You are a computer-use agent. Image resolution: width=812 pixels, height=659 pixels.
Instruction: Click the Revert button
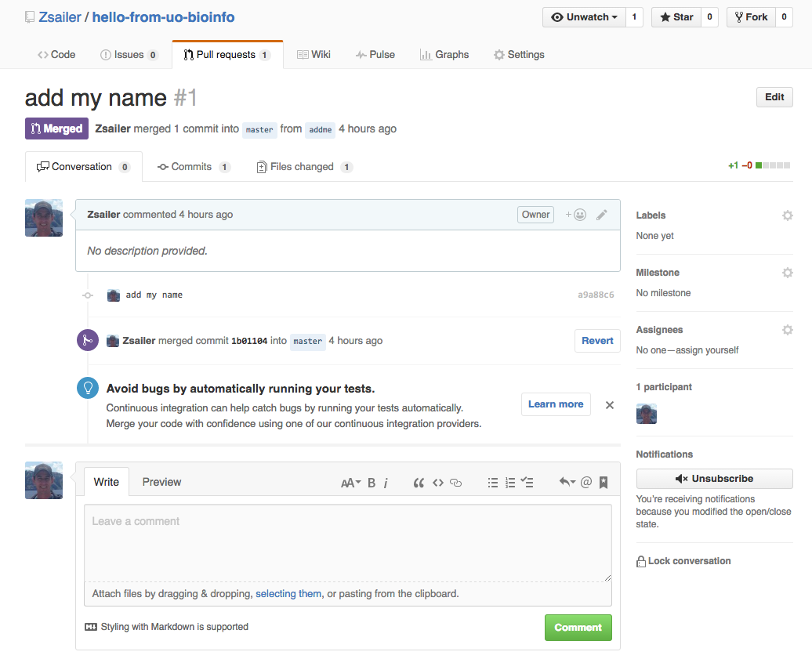pyautogui.click(x=597, y=341)
